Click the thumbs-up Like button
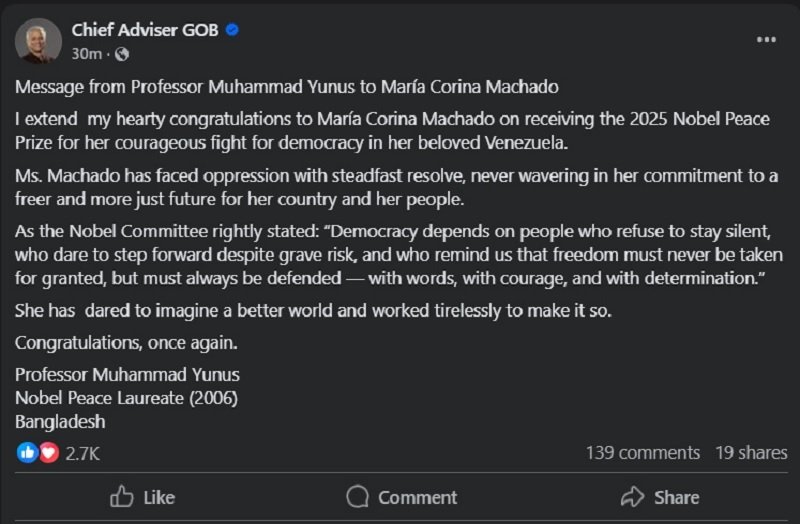The width and height of the screenshot is (800, 524). (142, 497)
